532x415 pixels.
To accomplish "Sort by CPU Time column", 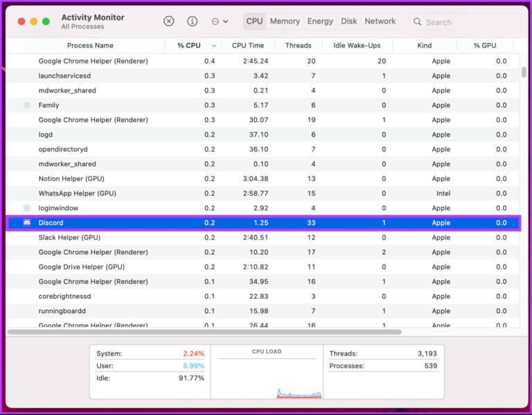I will (x=248, y=46).
